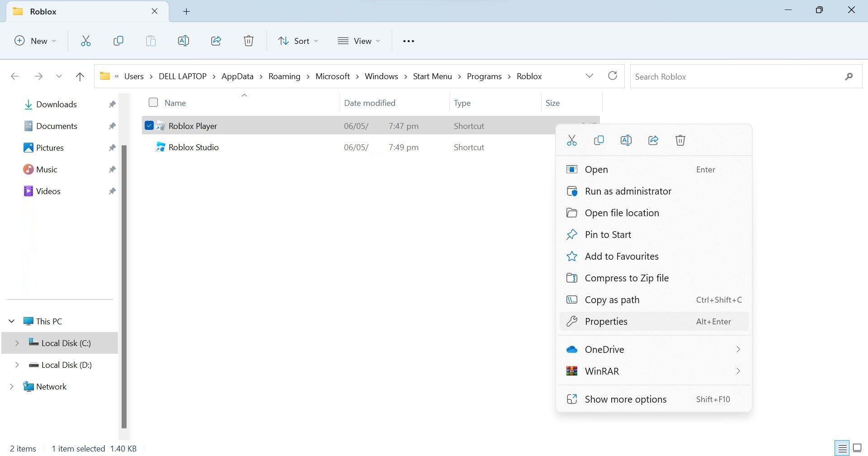This screenshot has width=868, height=456.
Task: Choose Pin to Start
Action: [654, 235]
